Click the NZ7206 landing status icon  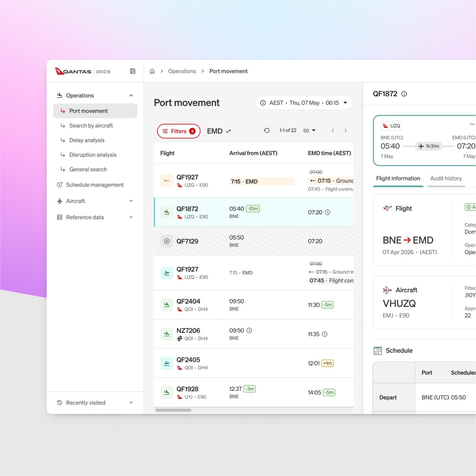point(167,334)
